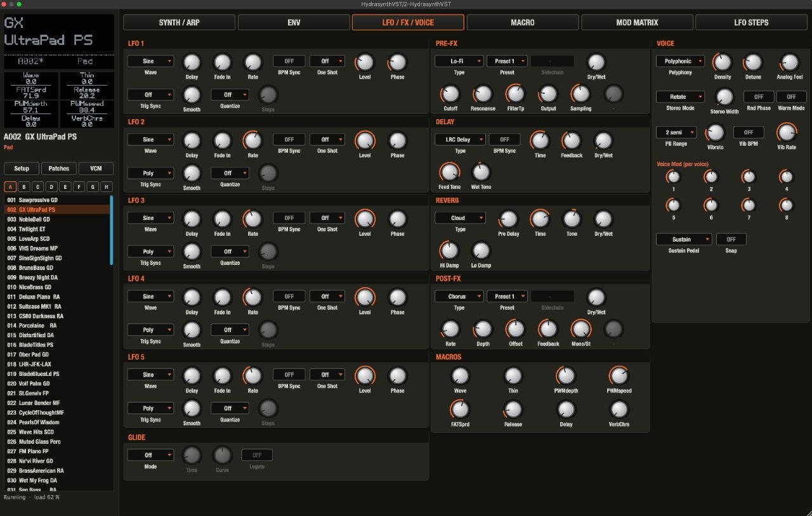
Task: Open the Reverb Type dropdown
Action: tap(460, 218)
